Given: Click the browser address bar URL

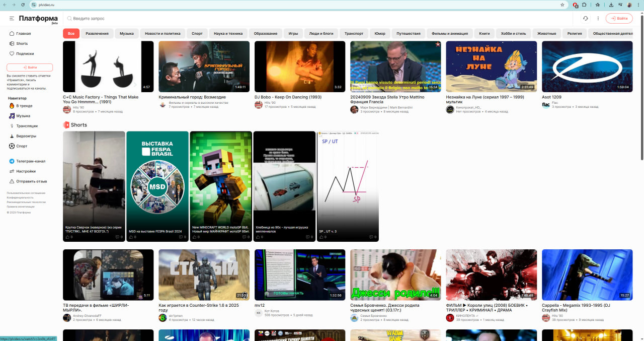Looking at the screenshot, I should [x=46, y=5].
